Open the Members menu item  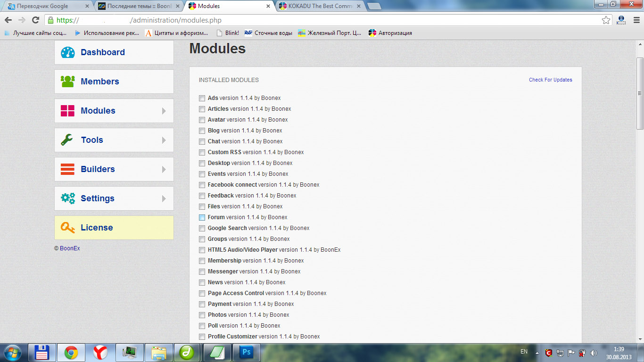tap(114, 82)
